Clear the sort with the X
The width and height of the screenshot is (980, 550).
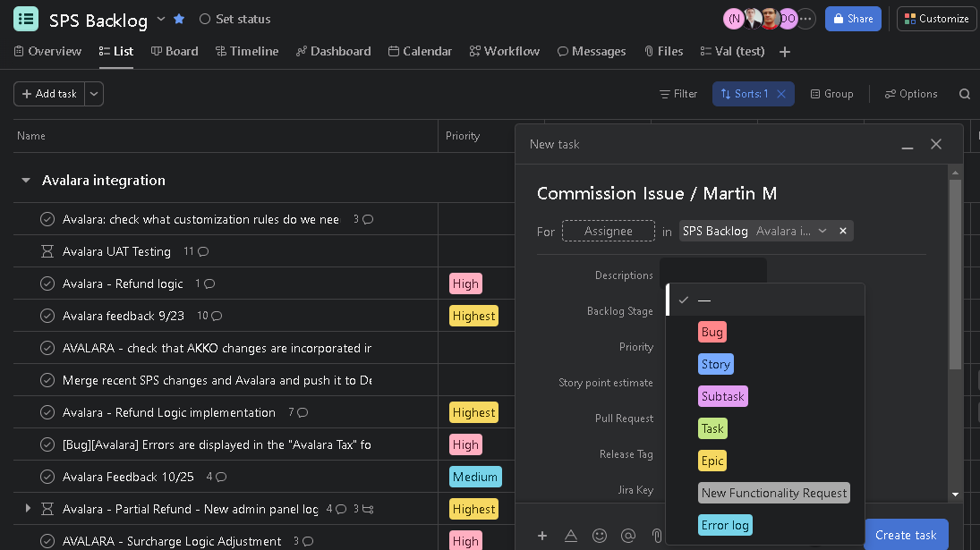click(x=781, y=94)
